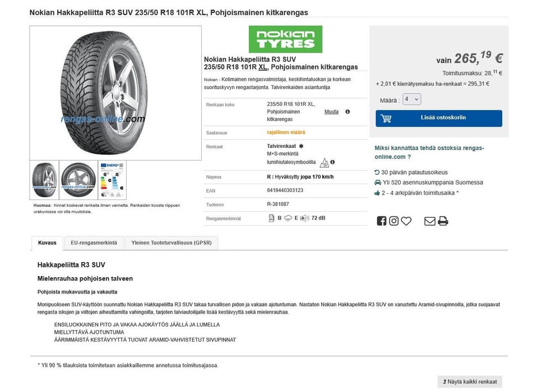Screen dimensions: 538x392
Task: Share the tyre on Facebook
Action: point(382,221)
